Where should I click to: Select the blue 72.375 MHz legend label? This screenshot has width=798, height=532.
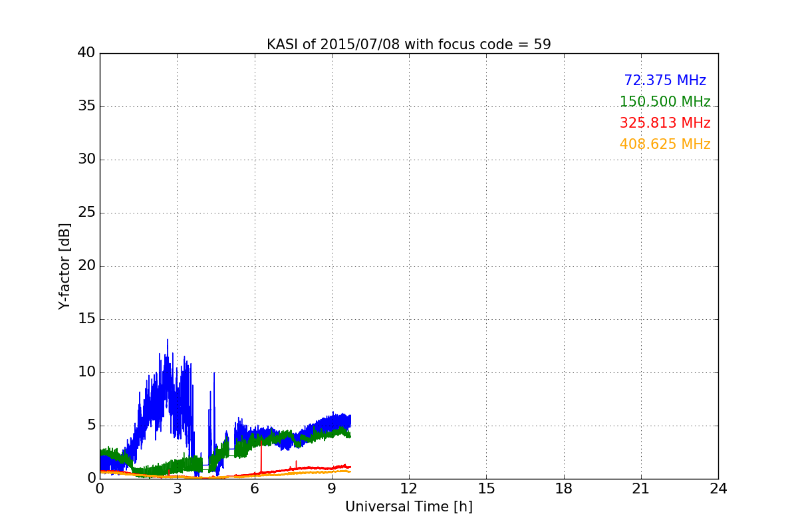tap(665, 80)
